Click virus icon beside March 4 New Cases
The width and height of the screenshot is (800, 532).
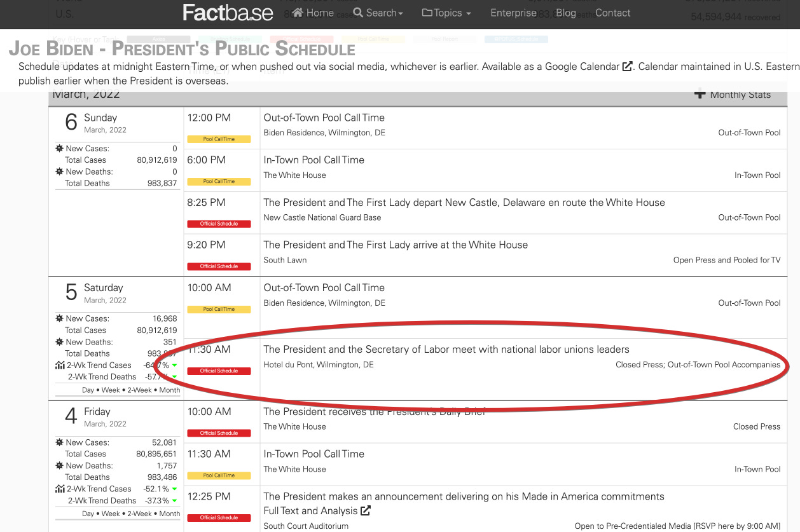point(60,442)
